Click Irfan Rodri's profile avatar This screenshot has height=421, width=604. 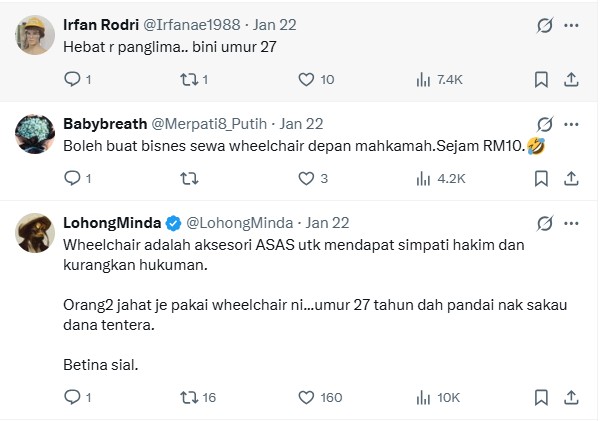click(x=35, y=37)
